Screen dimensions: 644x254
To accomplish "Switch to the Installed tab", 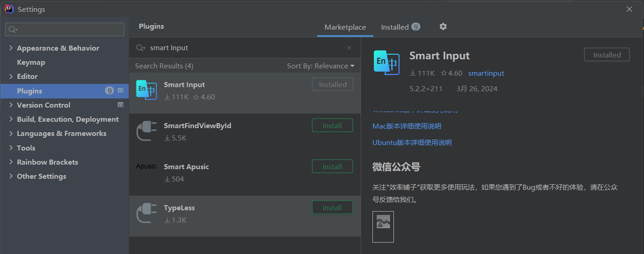I will pyautogui.click(x=400, y=27).
